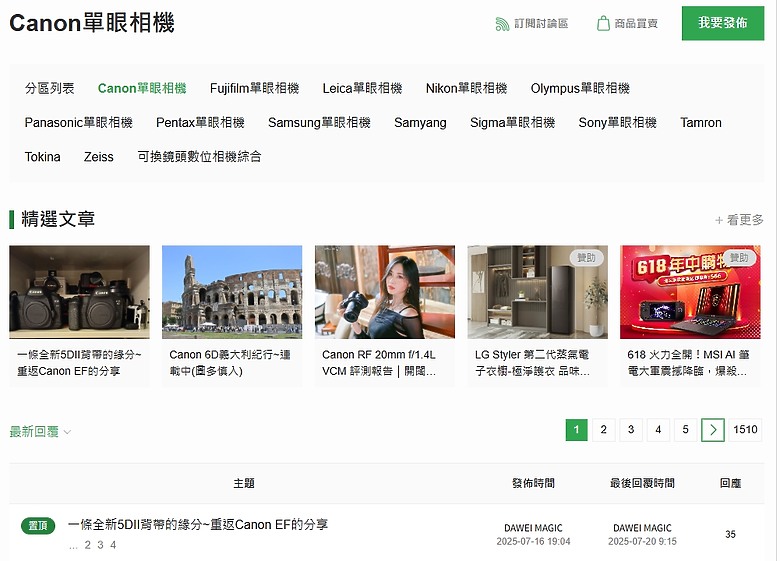Click the 最後回覆時間 column header
This screenshot has width=780, height=561.
pos(642,483)
